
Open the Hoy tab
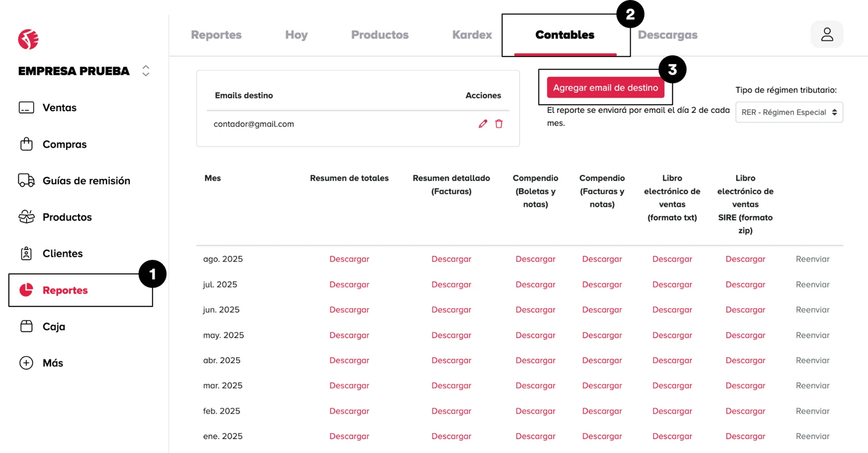tap(296, 35)
